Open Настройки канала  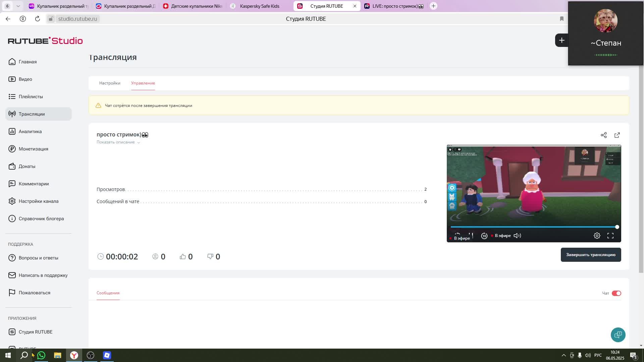coord(38,201)
